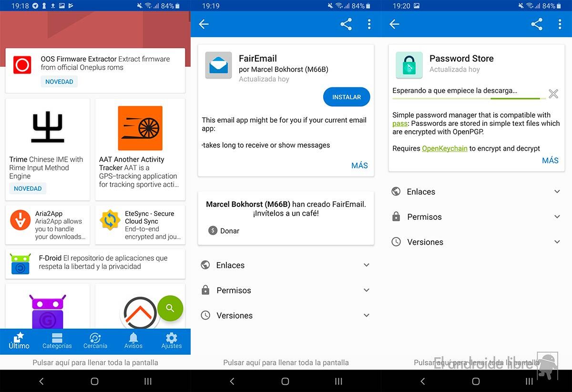This screenshot has width=572, height=392.
Task: Show more of the Password Store description
Action: click(x=550, y=161)
